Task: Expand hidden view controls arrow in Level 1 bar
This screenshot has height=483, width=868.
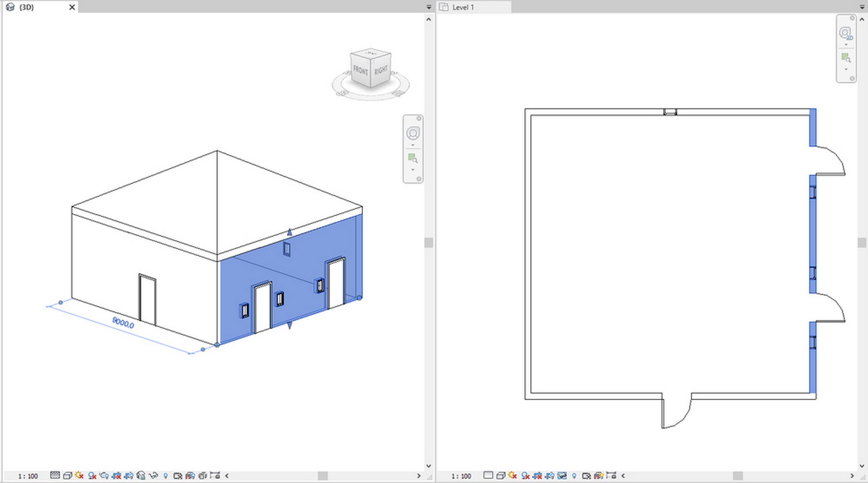Action: [x=623, y=475]
